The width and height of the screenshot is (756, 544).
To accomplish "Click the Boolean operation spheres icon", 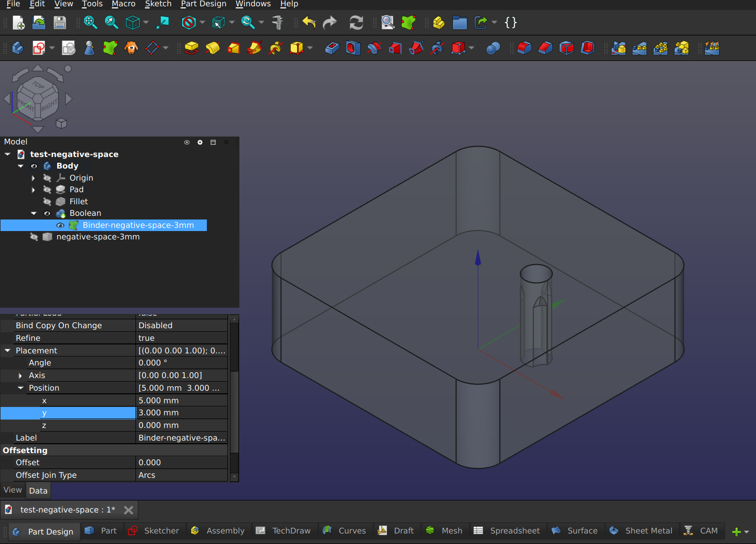I will pos(493,48).
